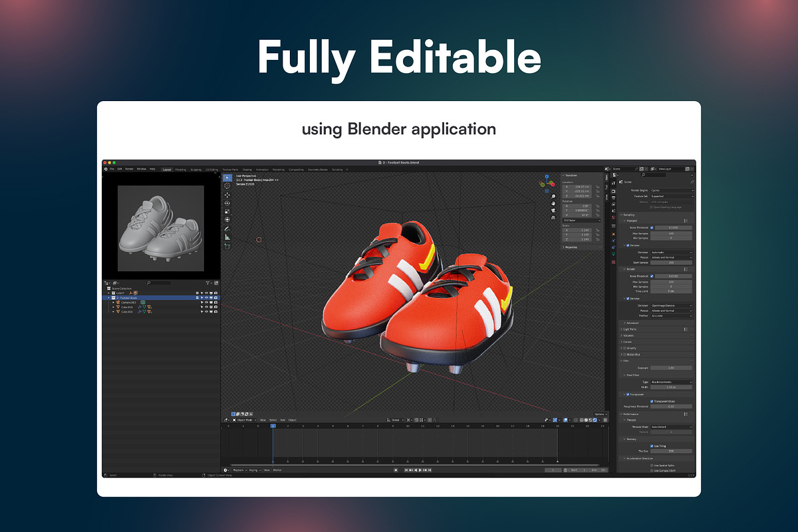Switch to the Animation workspace tab
The width and height of the screenshot is (798, 532).
tap(262, 170)
